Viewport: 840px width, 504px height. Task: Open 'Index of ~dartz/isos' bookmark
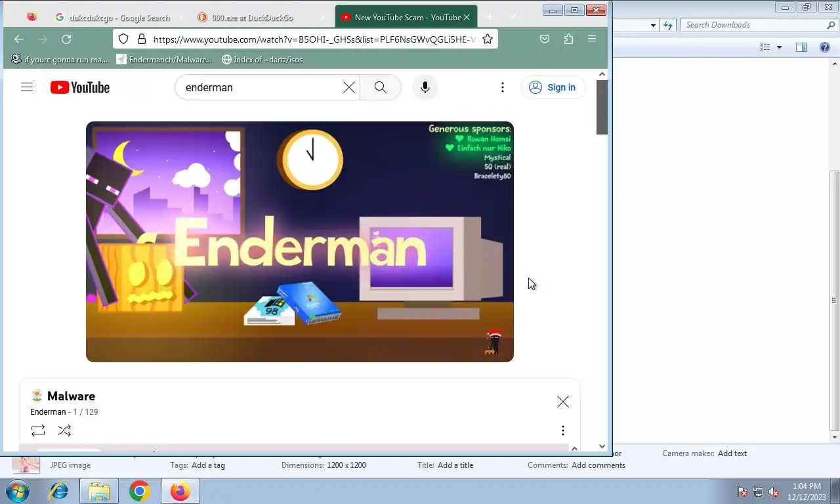[x=262, y=59]
